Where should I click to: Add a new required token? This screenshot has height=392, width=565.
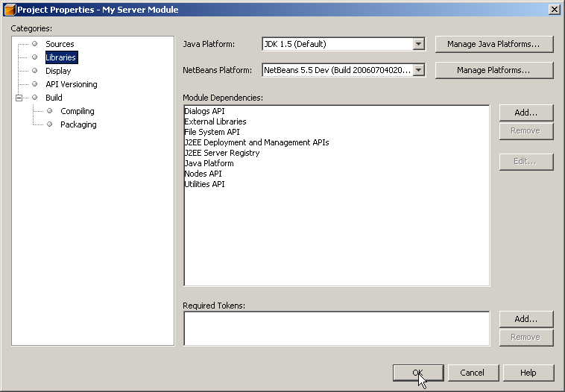[525, 319]
